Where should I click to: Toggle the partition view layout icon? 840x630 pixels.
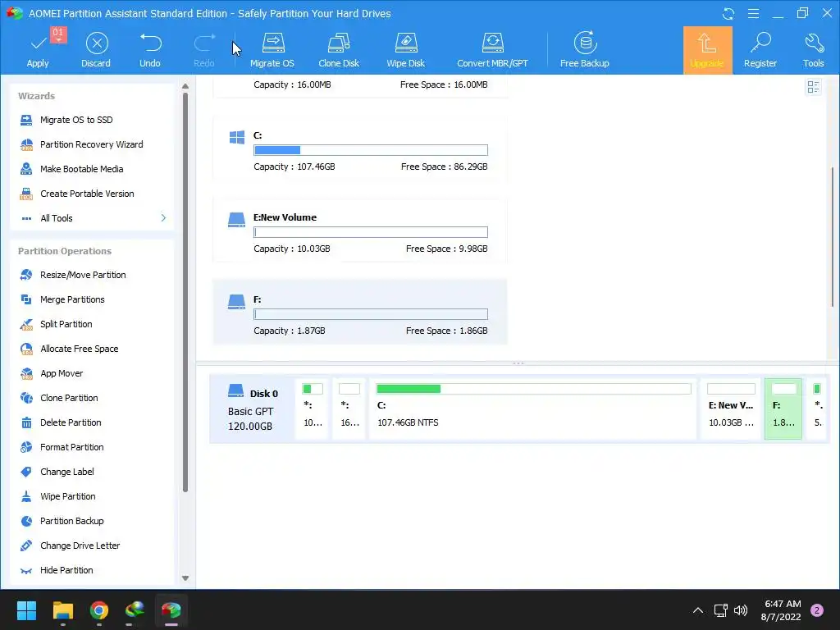[813, 87]
